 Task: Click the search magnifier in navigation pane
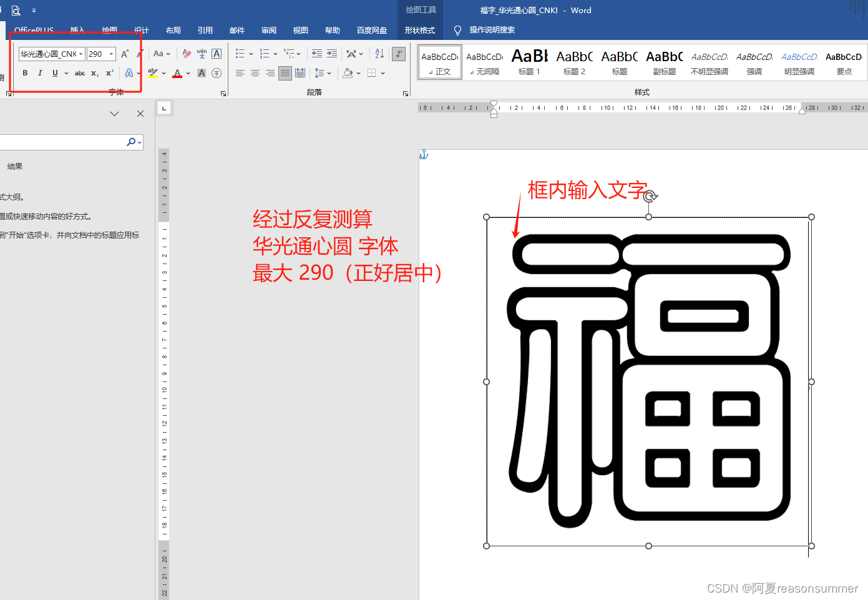(x=131, y=142)
